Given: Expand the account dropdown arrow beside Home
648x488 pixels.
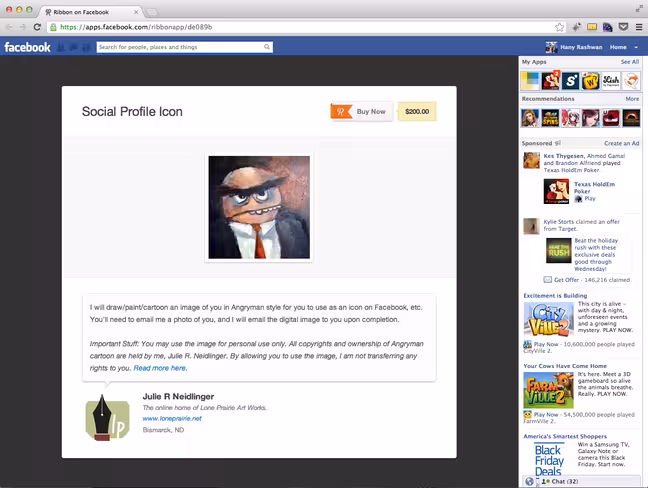Looking at the screenshot, I should [x=636, y=47].
